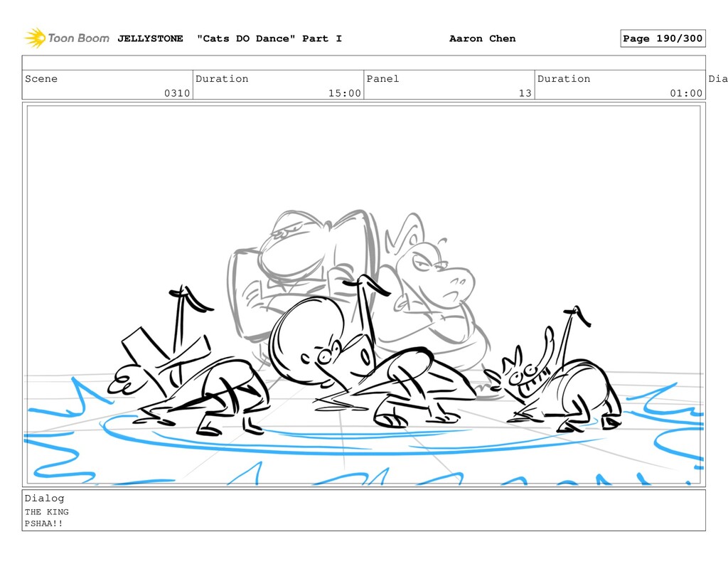The width and height of the screenshot is (728, 564).
Task: Click the Scene label
Action: click(x=41, y=78)
